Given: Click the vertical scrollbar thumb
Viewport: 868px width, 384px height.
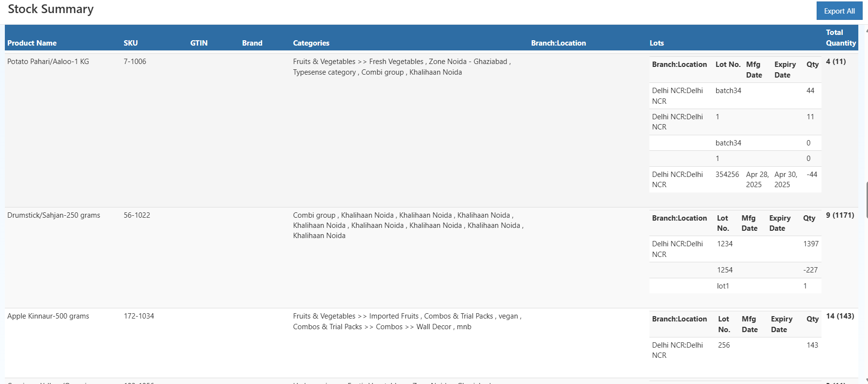Looking at the screenshot, I should pos(866,200).
